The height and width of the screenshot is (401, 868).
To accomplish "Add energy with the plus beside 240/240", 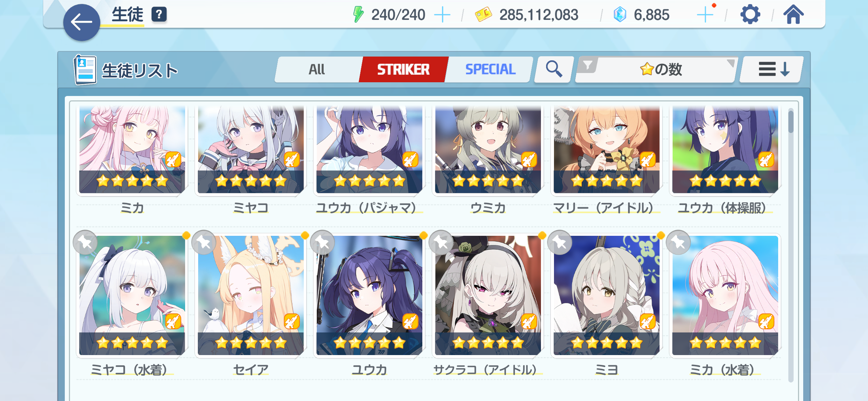I will [442, 15].
